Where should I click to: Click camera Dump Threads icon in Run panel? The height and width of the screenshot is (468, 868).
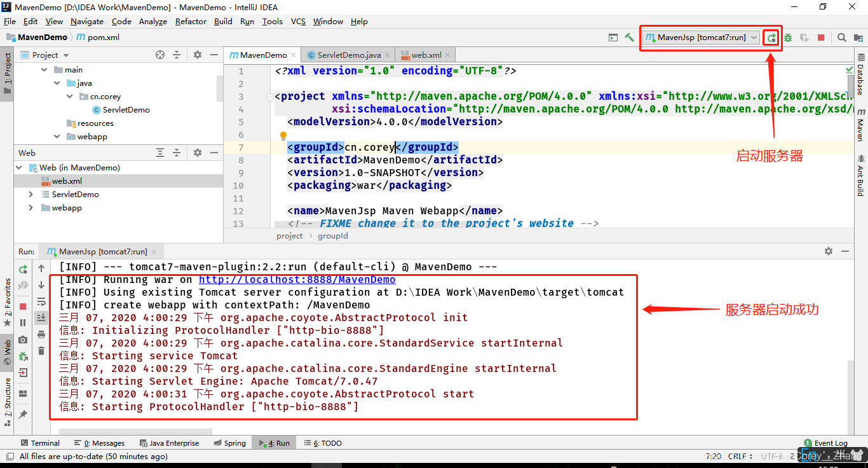23,340
